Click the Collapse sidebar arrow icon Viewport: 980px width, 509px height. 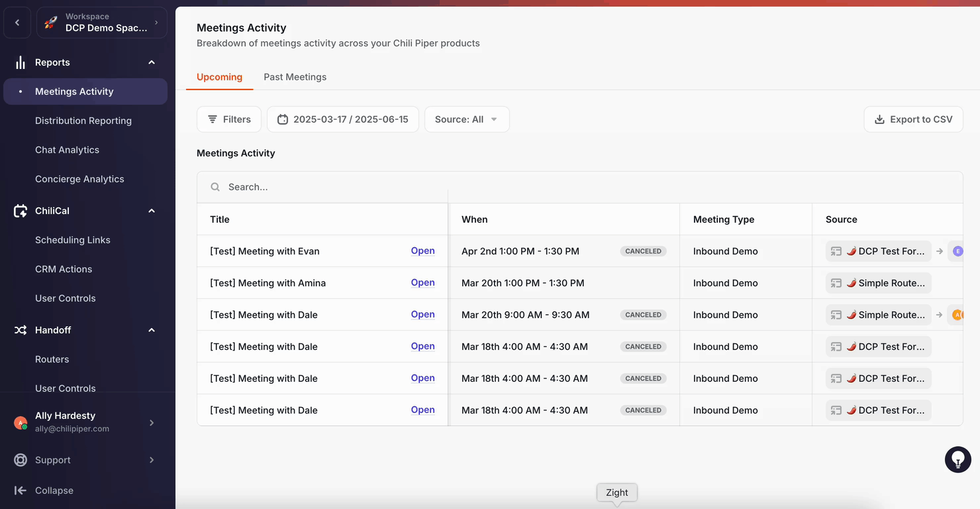(21, 490)
